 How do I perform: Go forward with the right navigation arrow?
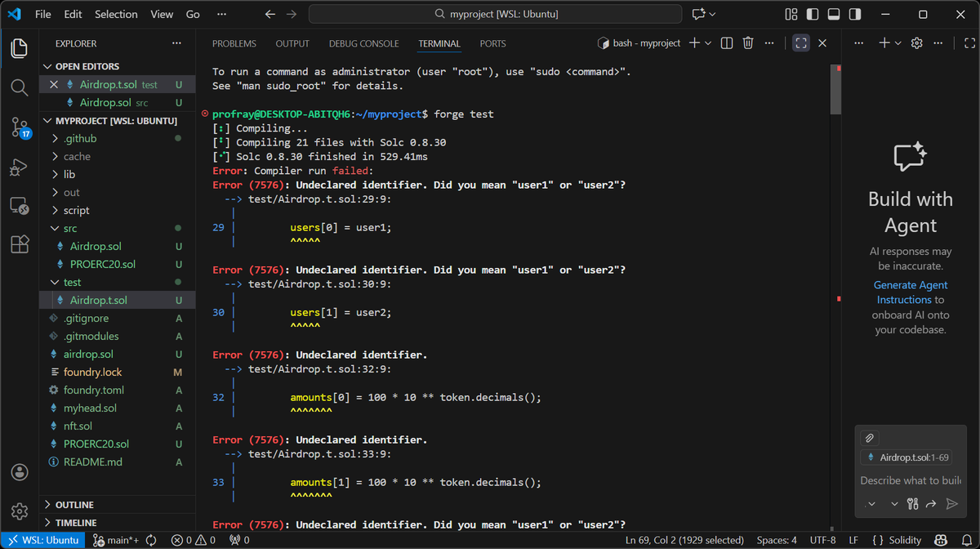(x=292, y=14)
